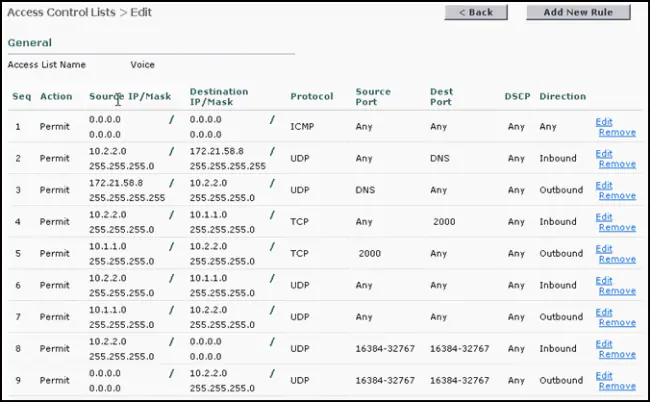
Task: Edit rule 9 outbound 16384-32767 rule
Action: [x=604, y=375]
